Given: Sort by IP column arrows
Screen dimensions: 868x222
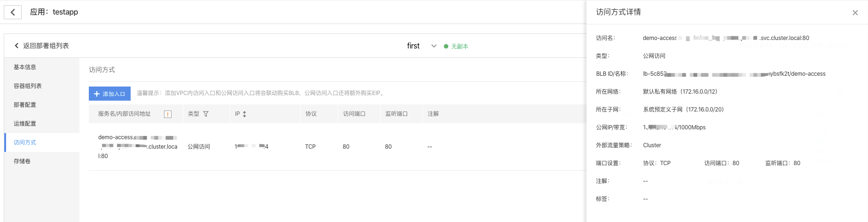Looking at the screenshot, I should point(244,114).
